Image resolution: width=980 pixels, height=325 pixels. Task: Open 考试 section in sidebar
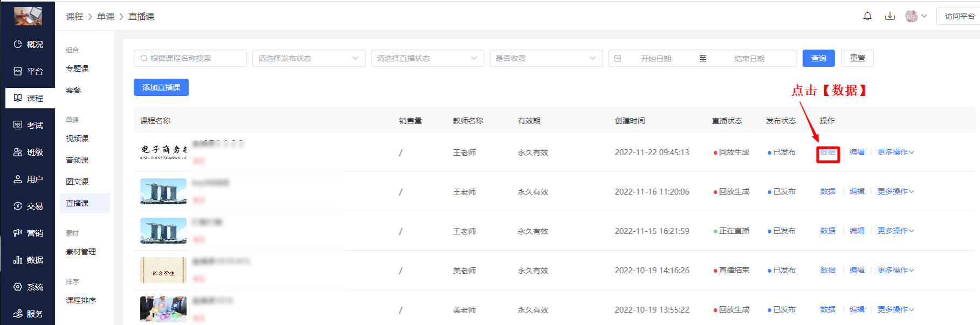(x=28, y=125)
